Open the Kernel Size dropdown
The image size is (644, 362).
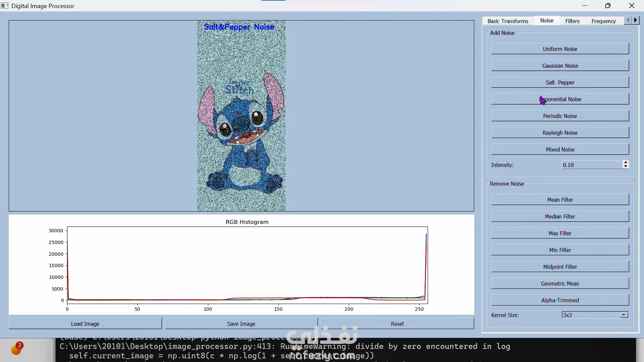point(624,315)
